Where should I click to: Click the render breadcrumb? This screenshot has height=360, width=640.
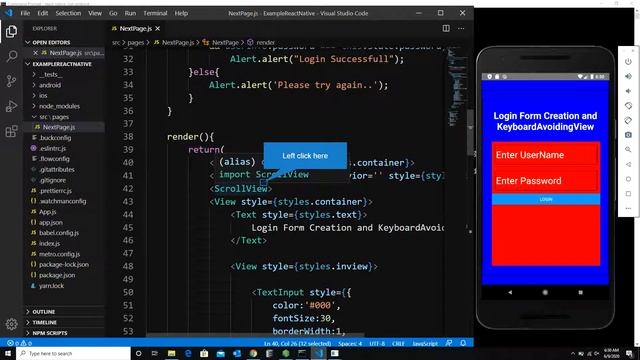click(x=265, y=42)
